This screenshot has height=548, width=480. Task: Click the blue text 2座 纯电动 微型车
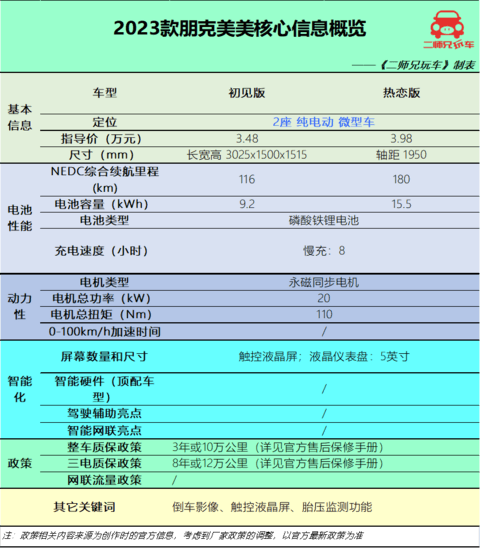tap(323, 122)
